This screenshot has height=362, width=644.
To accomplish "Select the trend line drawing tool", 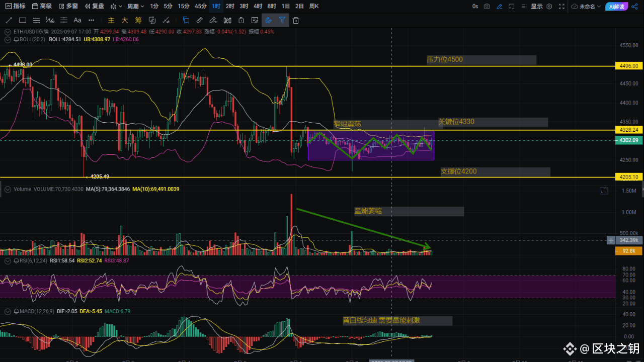I will (9, 20).
